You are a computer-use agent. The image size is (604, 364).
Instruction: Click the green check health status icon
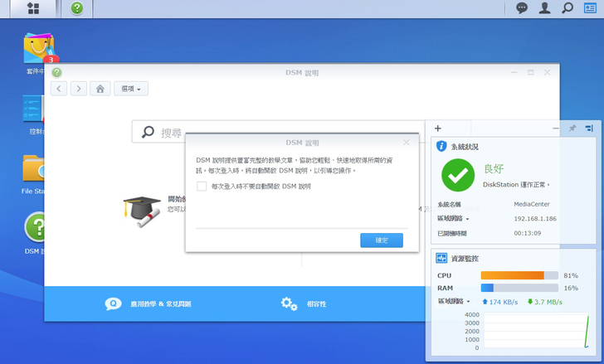coord(458,175)
